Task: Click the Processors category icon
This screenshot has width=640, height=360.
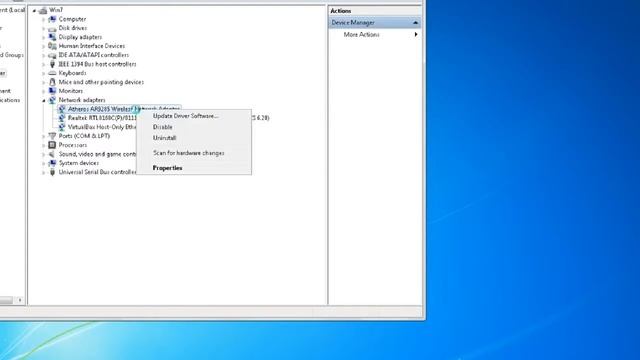Action: (52, 145)
